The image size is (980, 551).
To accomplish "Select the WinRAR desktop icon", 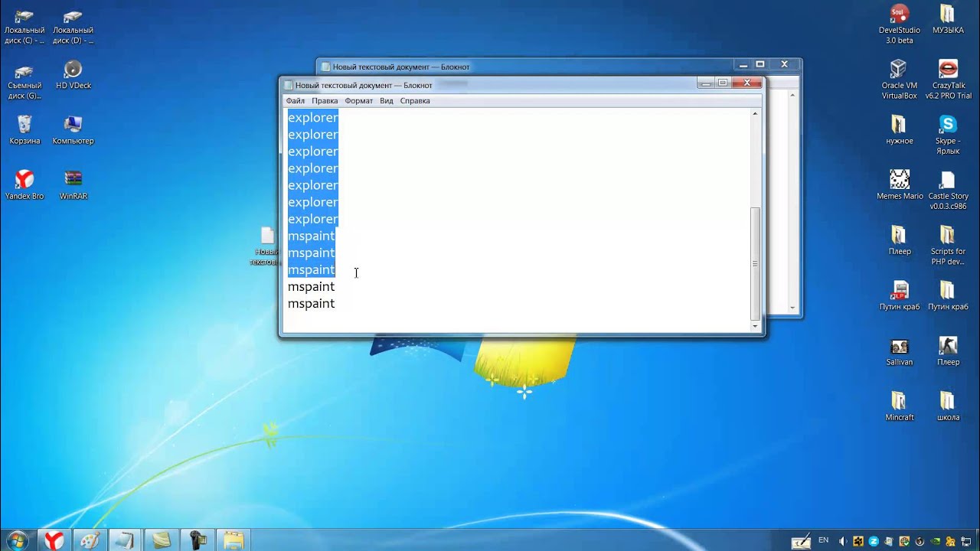I will pos(73,185).
